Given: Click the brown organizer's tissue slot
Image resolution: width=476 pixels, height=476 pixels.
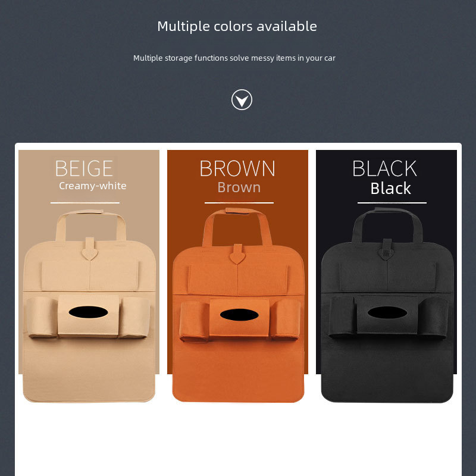Looking at the screenshot, I should pos(239,315).
